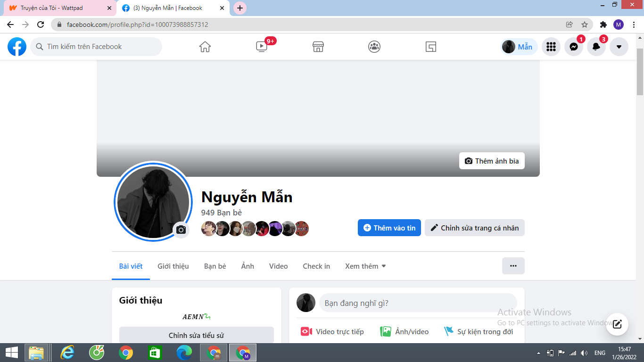Click Bạn đang nghĩ gì? post box
This screenshot has height=362, width=644.
coord(418,303)
